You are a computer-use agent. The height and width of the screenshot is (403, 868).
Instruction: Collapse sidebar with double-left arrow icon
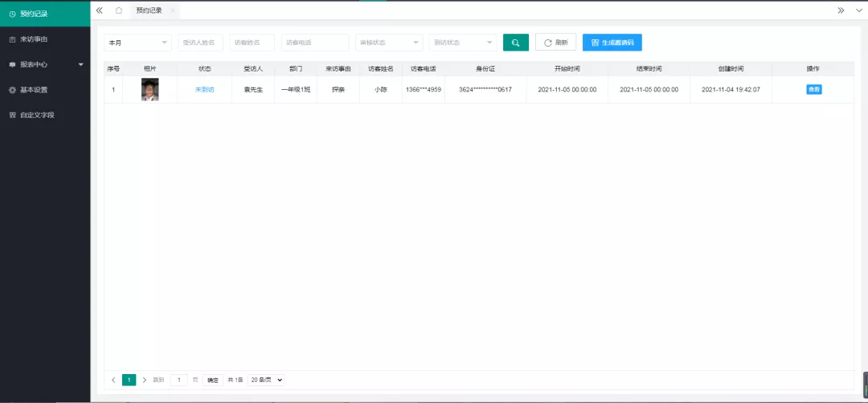pyautogui.click(x=99, y=10)
